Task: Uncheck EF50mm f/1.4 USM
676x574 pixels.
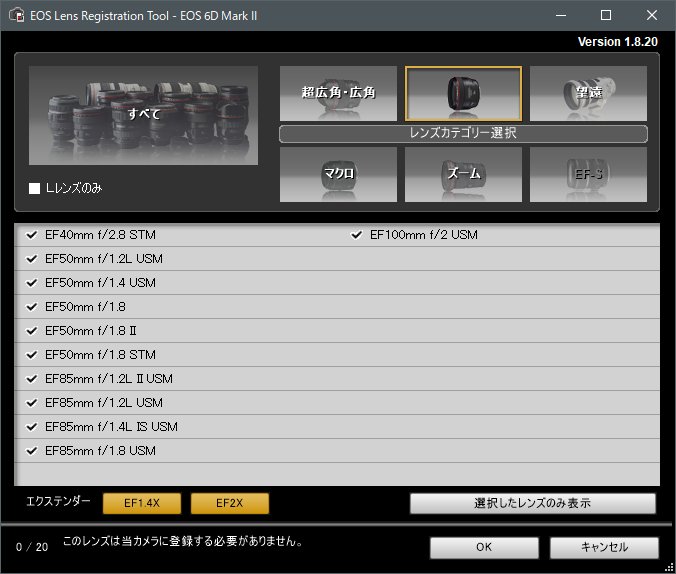Action: click(x=31, y=283)
